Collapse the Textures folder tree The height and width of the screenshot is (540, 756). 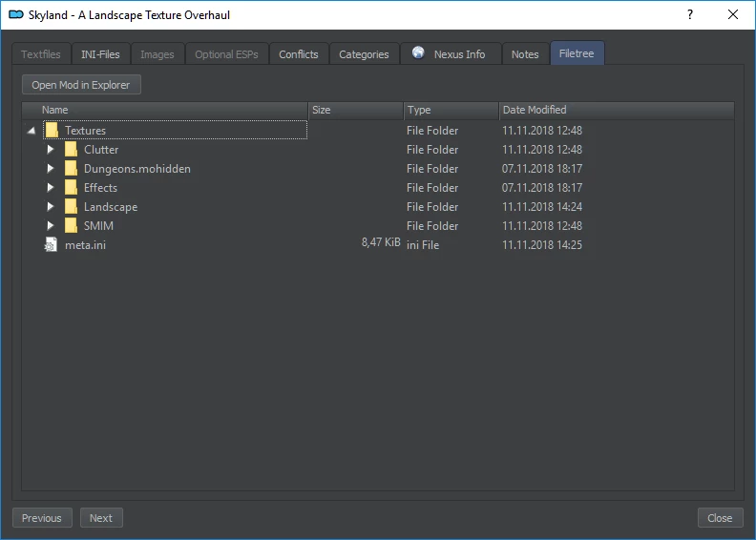[x=31, y=131]
